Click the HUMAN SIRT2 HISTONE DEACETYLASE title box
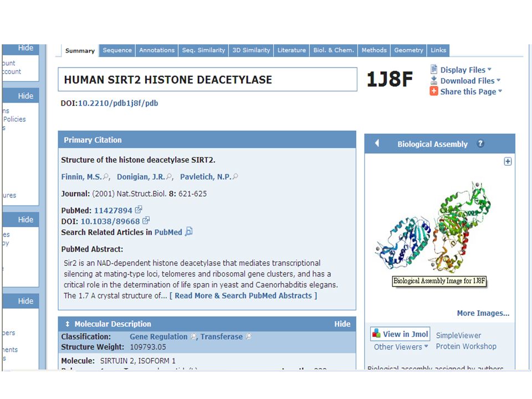The image size is (532, 399). 207,79
